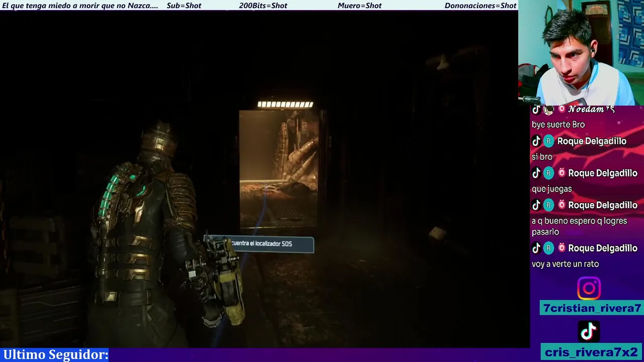The height and width of the screenshot is (362, 644).
Task: Click TikTok icon in the Noedam chat row
Action: [x=536, y=109]
